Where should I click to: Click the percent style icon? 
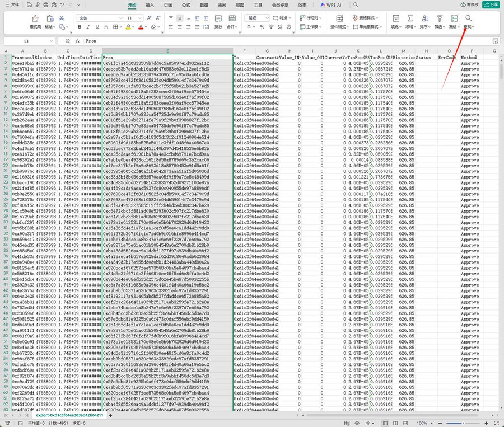coord(262,27)
